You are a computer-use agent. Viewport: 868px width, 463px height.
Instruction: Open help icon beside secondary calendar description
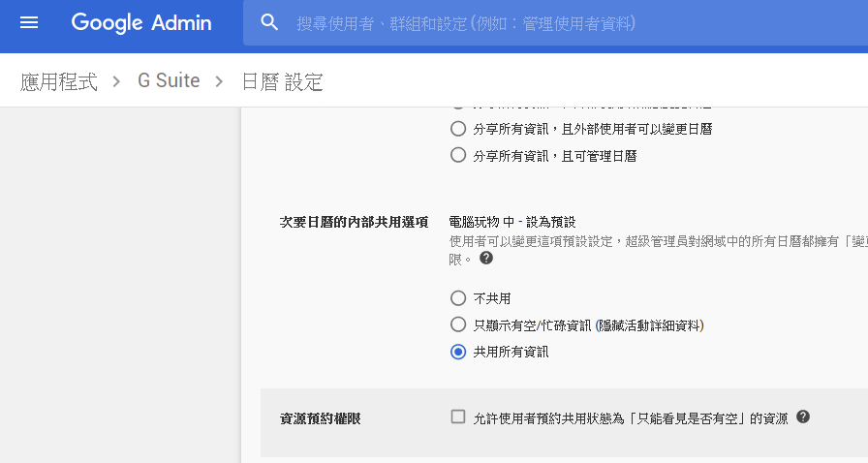(x=486, y=259)
